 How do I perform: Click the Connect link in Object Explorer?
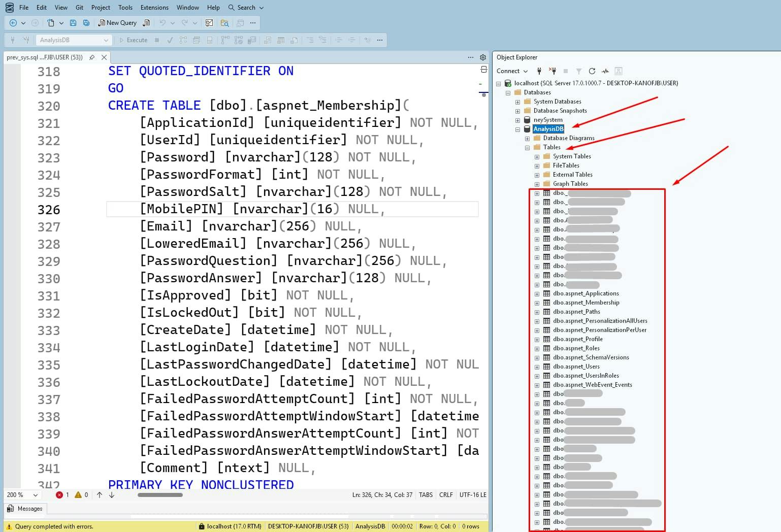click(509, 71)
